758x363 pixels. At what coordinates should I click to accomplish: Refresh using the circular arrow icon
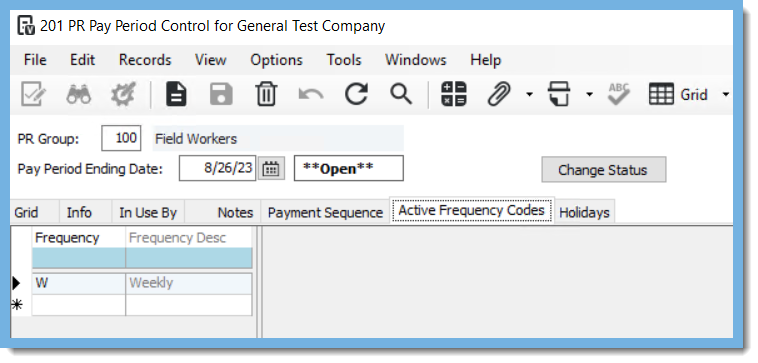click(x=356, y=94)
